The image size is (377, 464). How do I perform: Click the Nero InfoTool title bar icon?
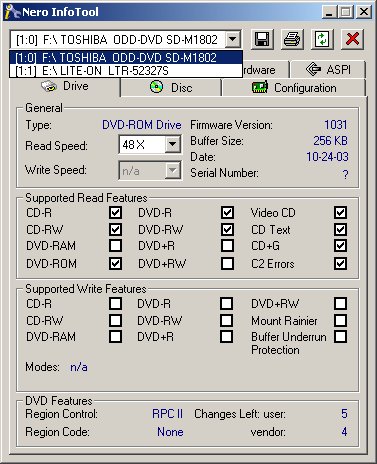click(13, 12)
